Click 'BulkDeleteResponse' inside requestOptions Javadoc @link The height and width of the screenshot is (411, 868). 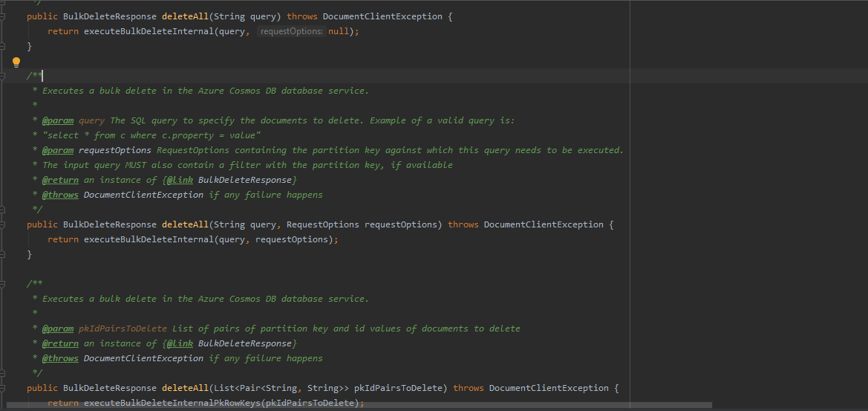point(245,180)
